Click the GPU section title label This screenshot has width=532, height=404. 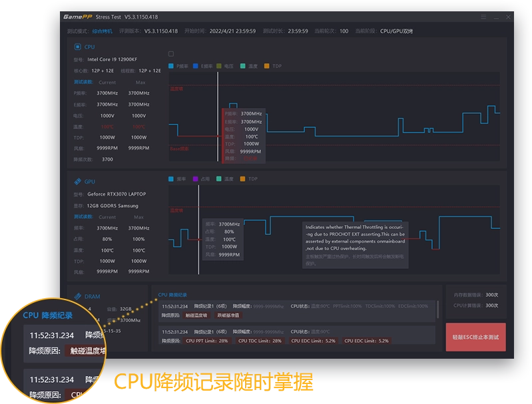pyautogui.click(x=90, y=182)
